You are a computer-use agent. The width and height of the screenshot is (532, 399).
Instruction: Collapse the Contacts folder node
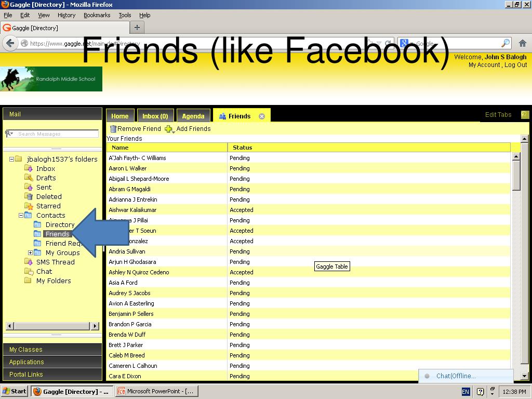coord(21,215)
